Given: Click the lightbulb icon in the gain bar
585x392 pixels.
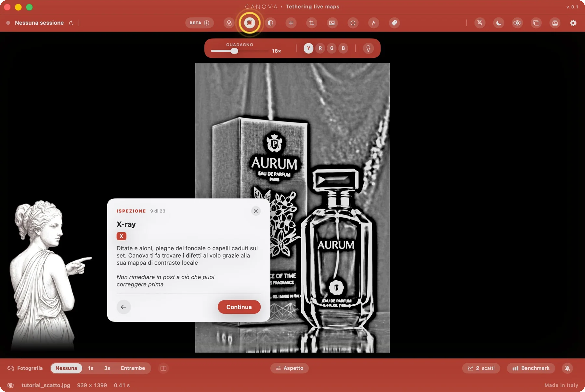Looking at the screenshot, I should click(368, 48).
